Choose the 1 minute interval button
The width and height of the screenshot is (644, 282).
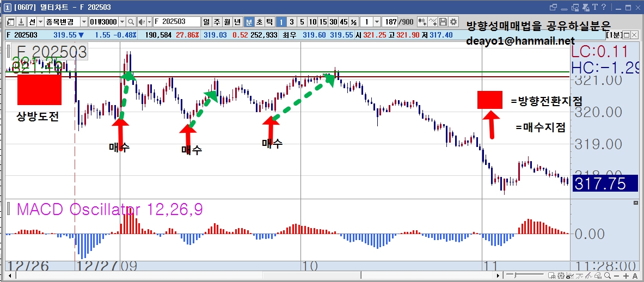click(281, 22)
